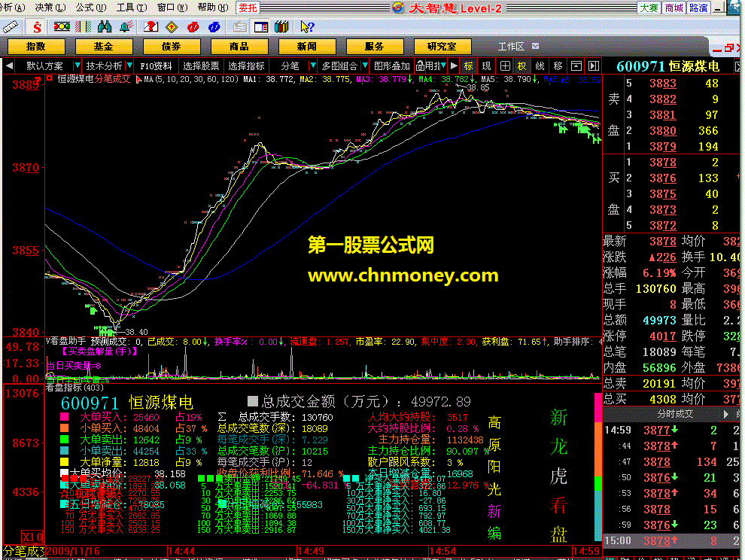The height and width of the screenshot is (560, 745).
Task: Expand the 分时成交 panel arrow
Action: [725, 414]
